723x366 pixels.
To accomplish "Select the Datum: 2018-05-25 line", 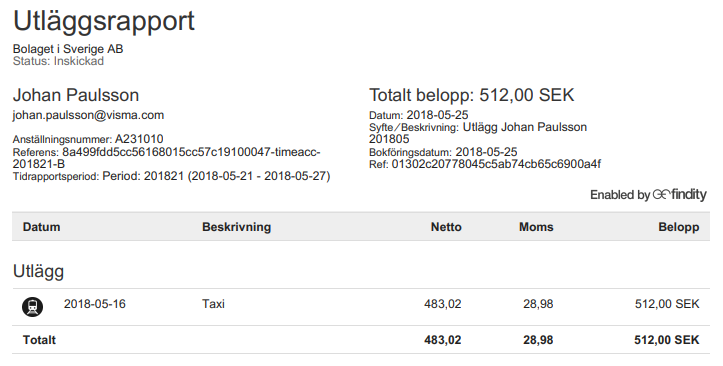I will (x=419, y=115).
